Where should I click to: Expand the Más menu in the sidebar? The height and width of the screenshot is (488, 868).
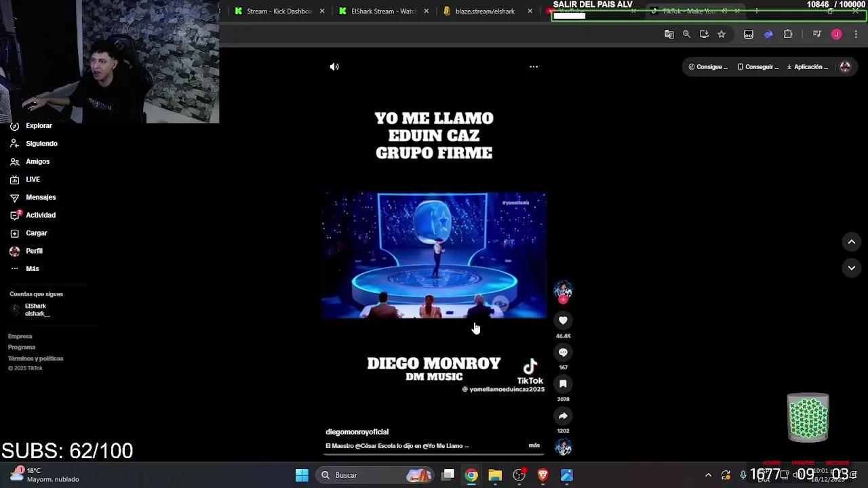pos(24,269)
